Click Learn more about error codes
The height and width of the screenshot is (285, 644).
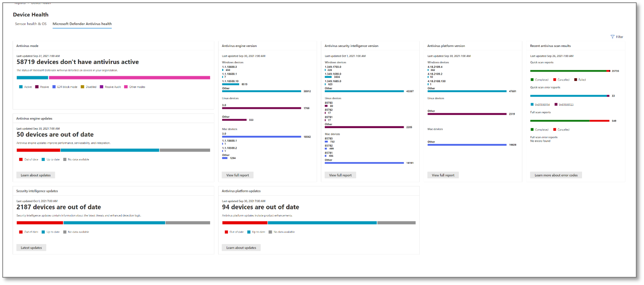tap(556, 175)
